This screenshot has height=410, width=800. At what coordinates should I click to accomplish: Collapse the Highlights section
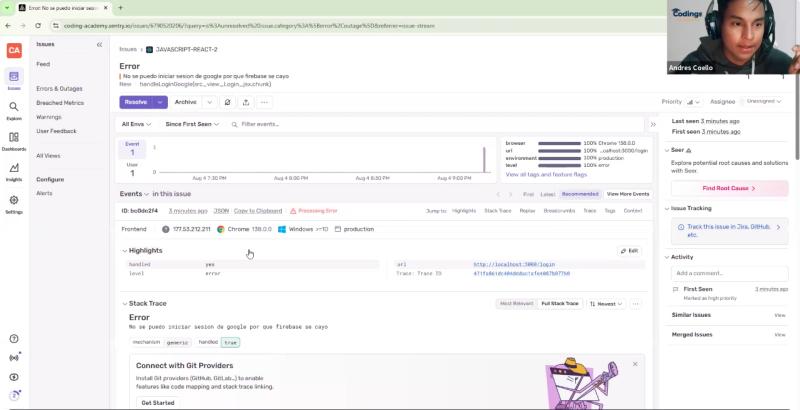124,251
